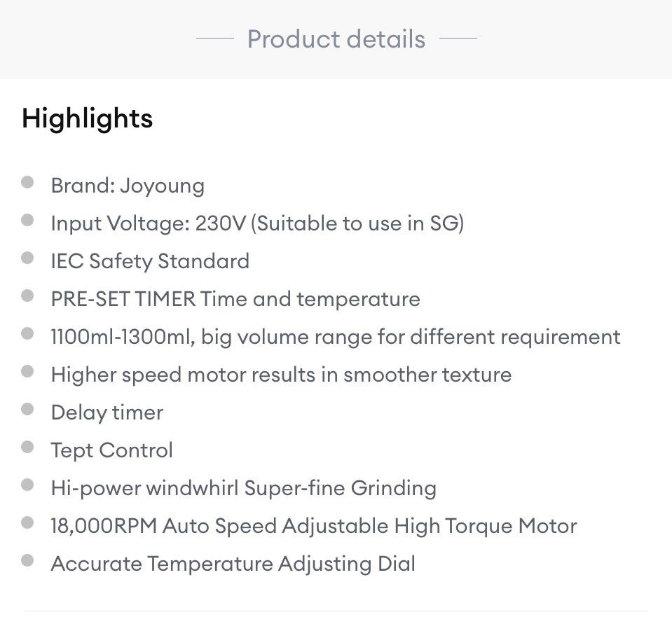Image resolution: width=672 pixels, height=617 pixels.
Task: Tap the bullet beside Accurate Temperature Adjusting Dial
Action: [x=28, y=561]
